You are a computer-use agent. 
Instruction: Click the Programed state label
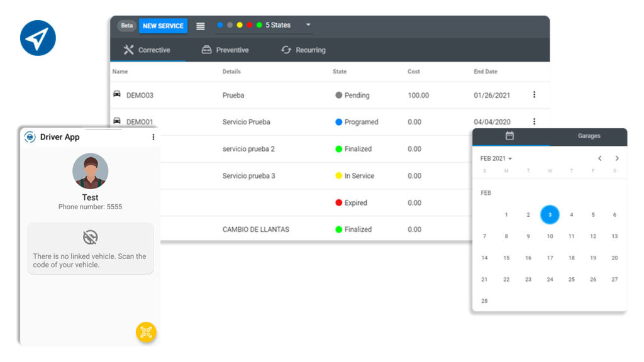362,122
